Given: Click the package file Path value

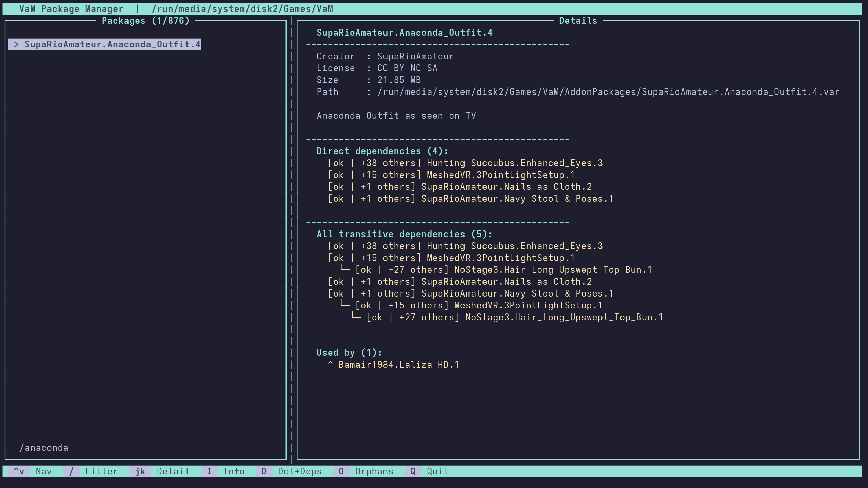Looking at the screenshot, I should (608, 92).
